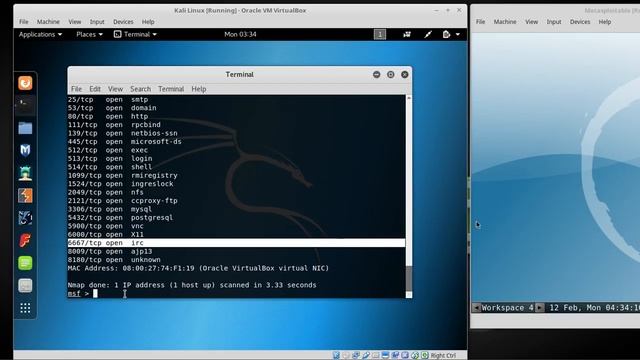Open the Terminal window's Edit menu
Image resolution: width=640 pixels, height=360 pixels.
95,89
